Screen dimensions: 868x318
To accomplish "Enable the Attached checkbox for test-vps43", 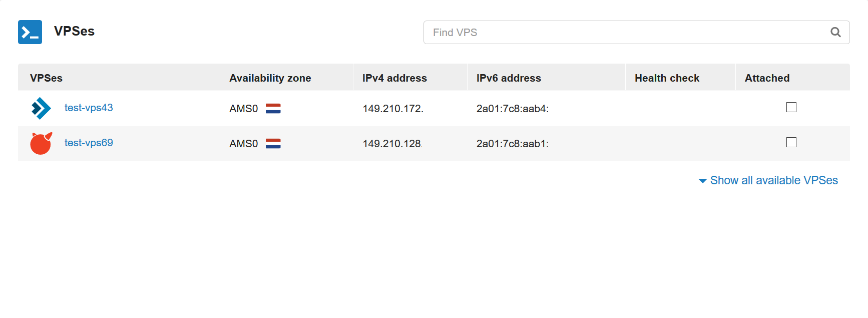I will [791, 107].
